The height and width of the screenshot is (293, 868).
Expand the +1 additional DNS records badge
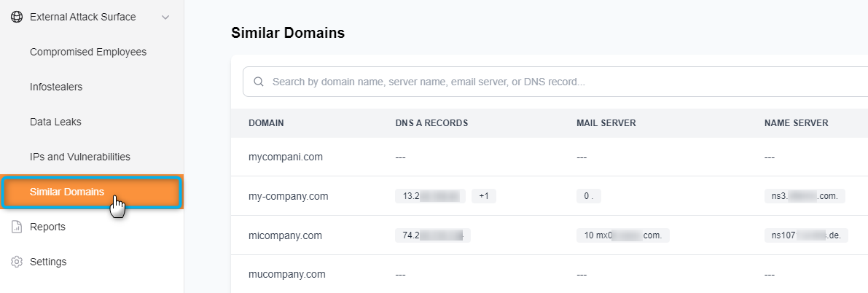click(483, 196)
